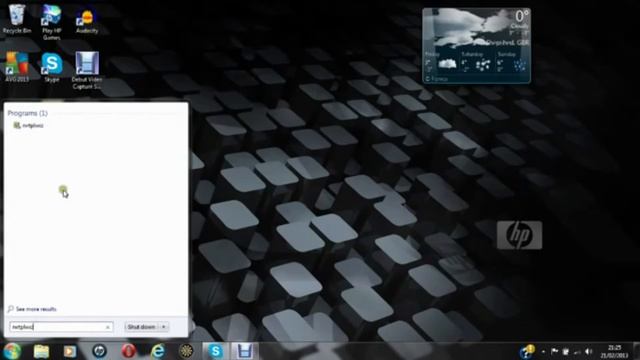This screenshot has width=640, height=360.
Task: Switch to Debut Video Capture taskbar button
Action: click(x=244, y=351)
